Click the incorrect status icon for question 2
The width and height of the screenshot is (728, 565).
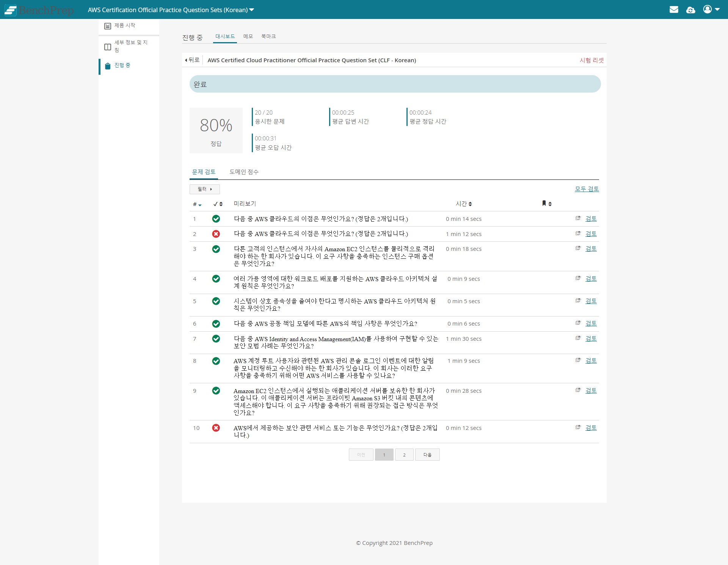tap(216, 234)
